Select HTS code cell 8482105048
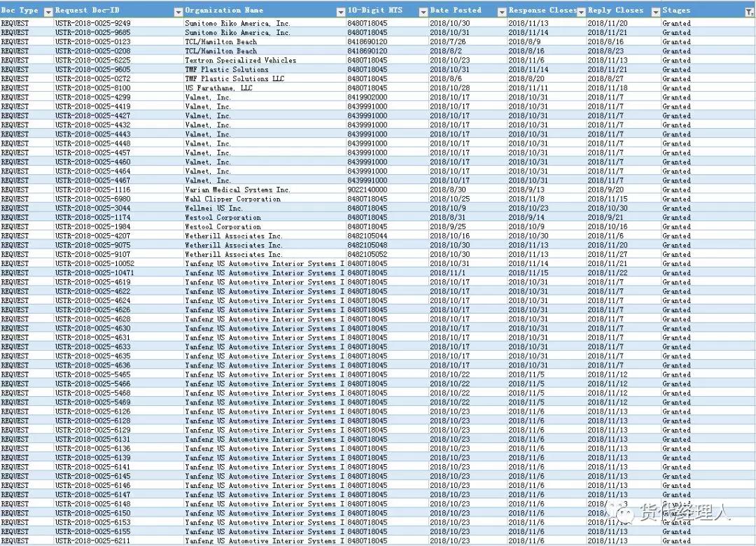 (387, 245)
